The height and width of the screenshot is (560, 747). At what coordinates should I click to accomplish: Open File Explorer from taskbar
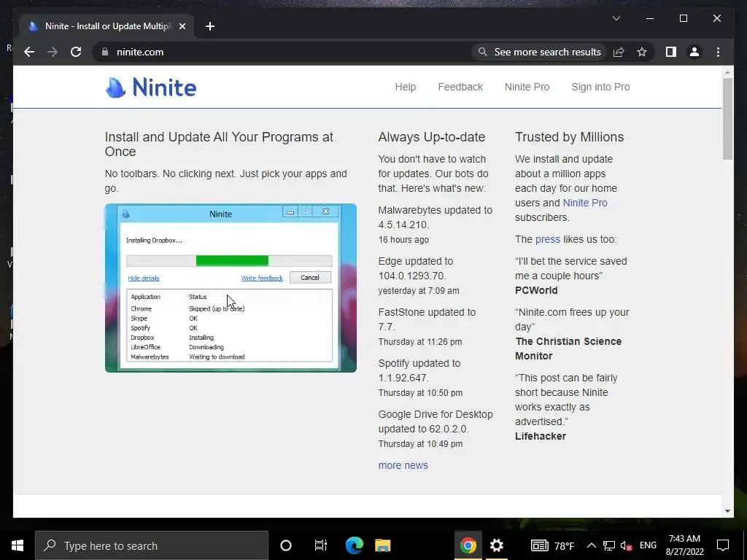tap(382, 545)
